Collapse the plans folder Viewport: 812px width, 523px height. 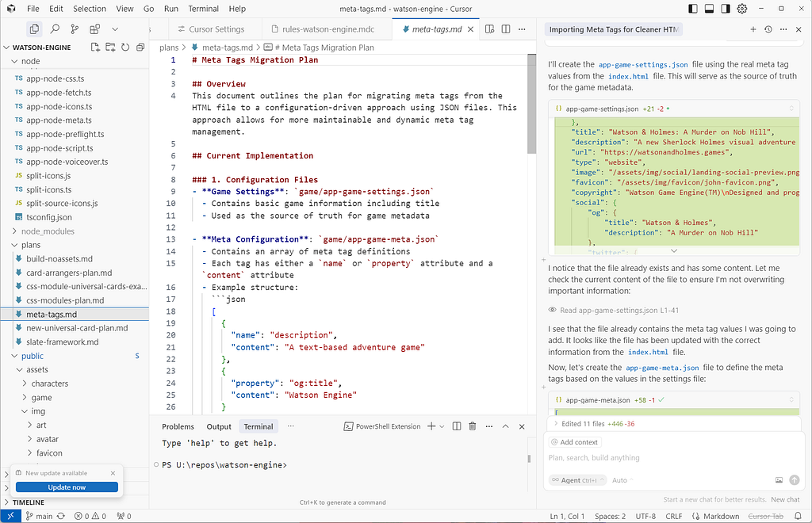[x=31, y=245]
